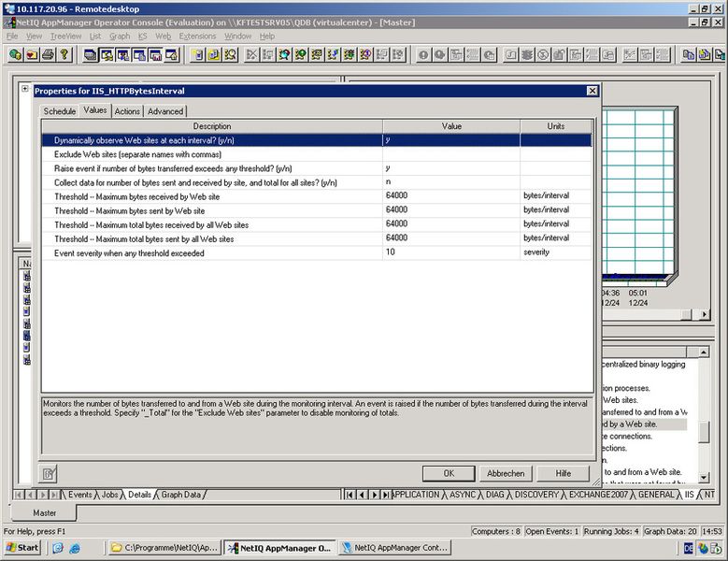Open the TreeView menu

tap(65, 36)
